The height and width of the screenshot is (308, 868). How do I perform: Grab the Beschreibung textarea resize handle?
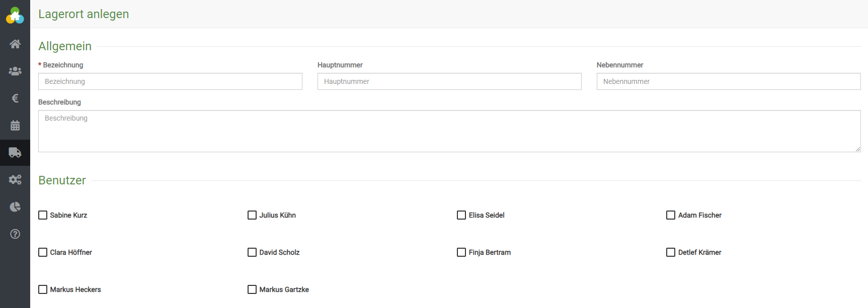[857, 149]
